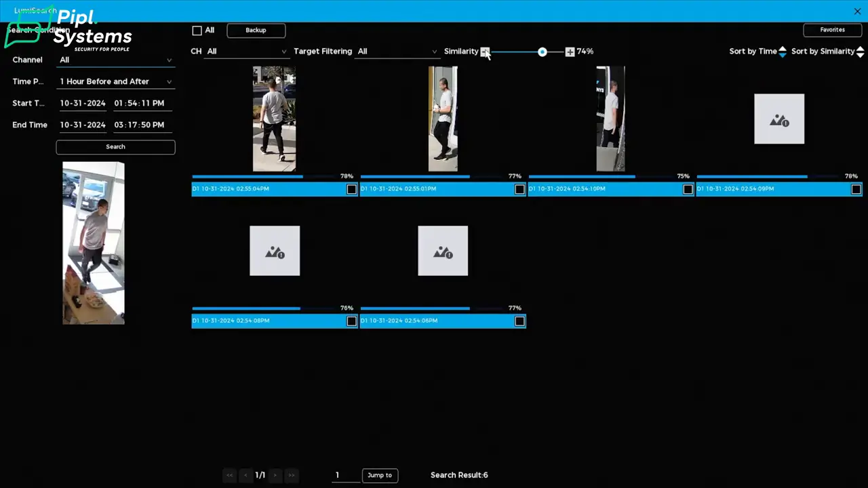Click the 74% similarity value
This screenshot has width=868, height=488.
coord(585,52)
